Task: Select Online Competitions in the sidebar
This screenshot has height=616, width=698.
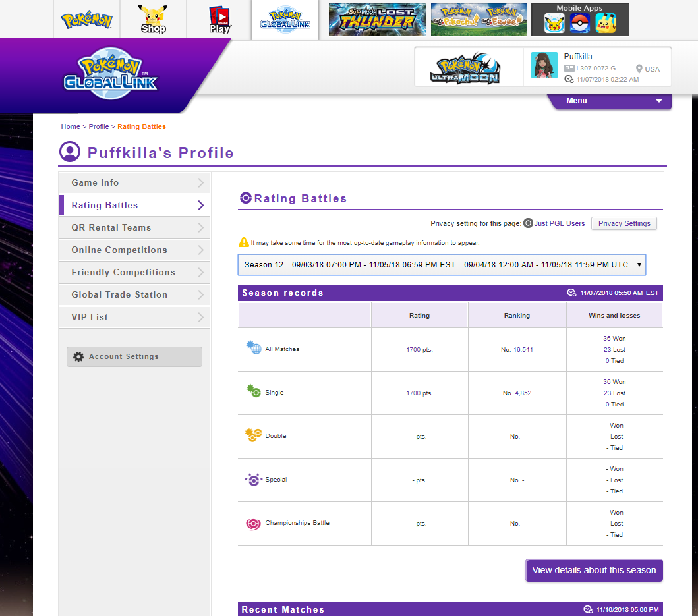Action: (134, 250)
